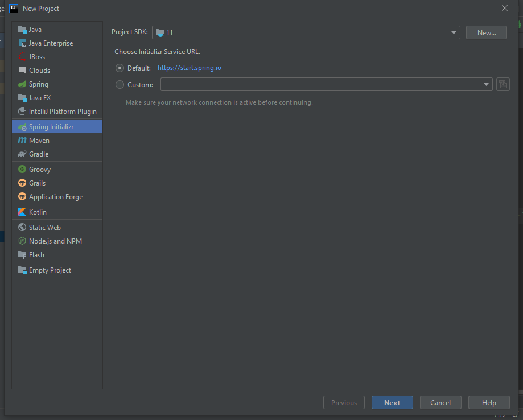Viewport: 523px width, 420px height.
Task: Click the JBoss icon in sidebar
Action: 22,57
